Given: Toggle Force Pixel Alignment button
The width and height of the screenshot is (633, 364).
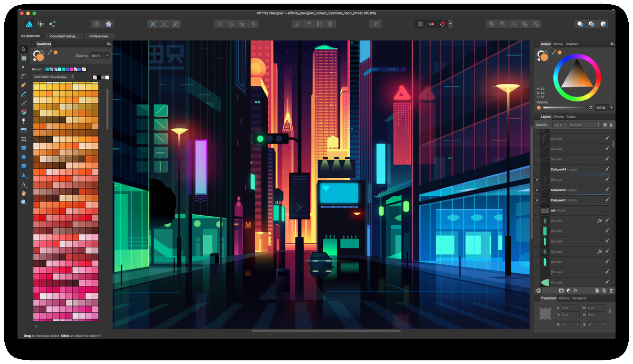Looking at the screenshot, I should pyautogui.click(x=431, y=24).
